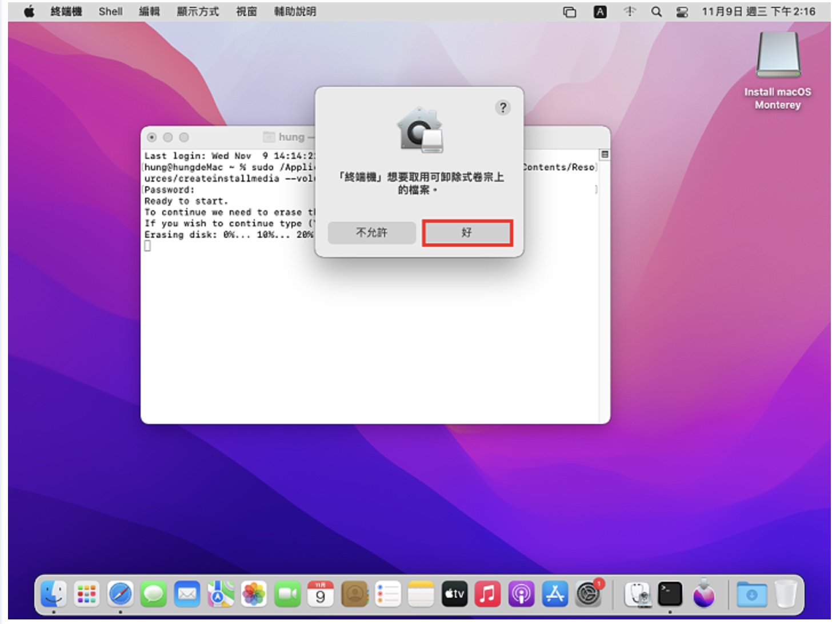
Task: Open the 顯示方式 menu
Action: click(198, 11)
